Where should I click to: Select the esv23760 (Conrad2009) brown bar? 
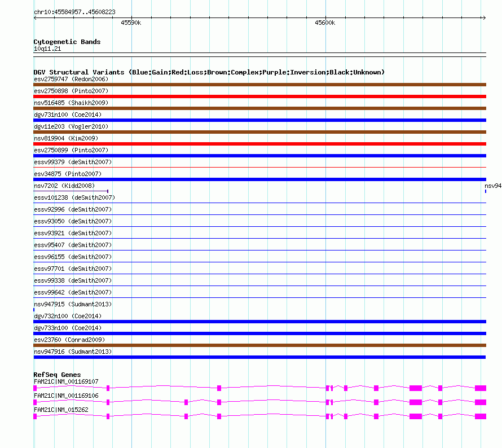pyautogui.click(x=259, y=345)
